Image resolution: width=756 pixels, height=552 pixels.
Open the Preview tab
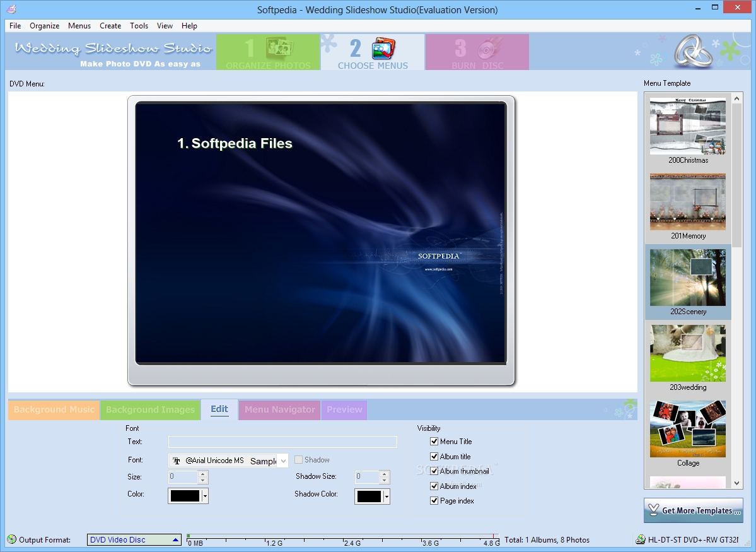[x=344, y=409]
